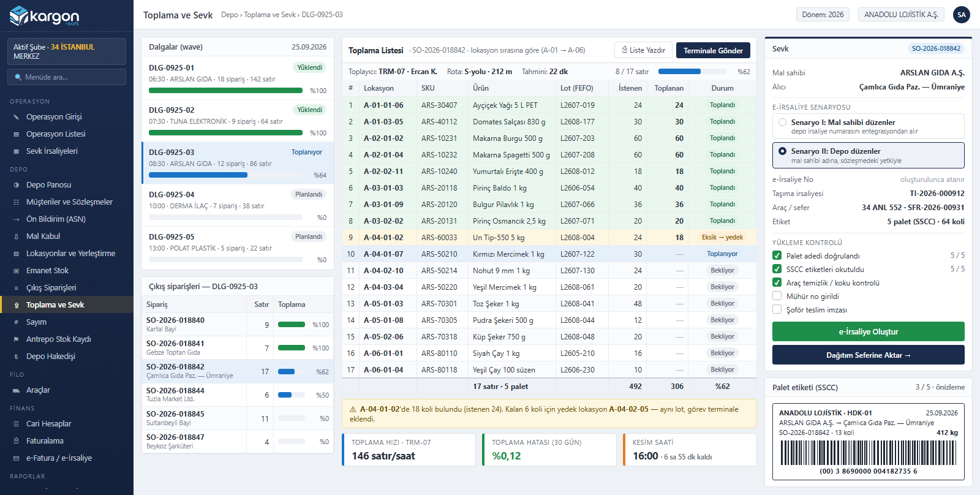This screenshot has height=495, width=980.
Task: Select wave DLG-0925-01 card
Action: tap(238, 79)
